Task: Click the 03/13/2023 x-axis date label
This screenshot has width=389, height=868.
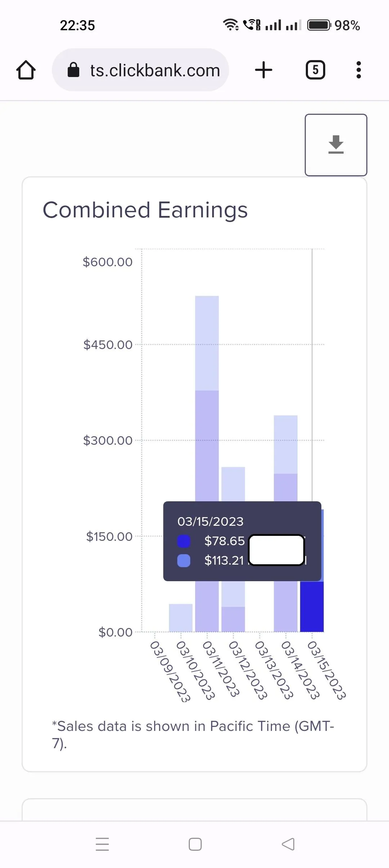Action: (274, 670)
